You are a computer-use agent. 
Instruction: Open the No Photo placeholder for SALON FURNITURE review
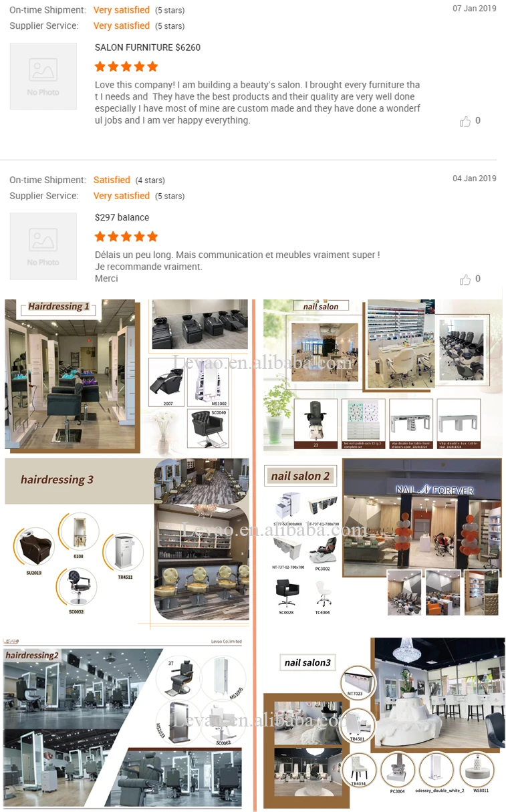click(x=43, y=76)
